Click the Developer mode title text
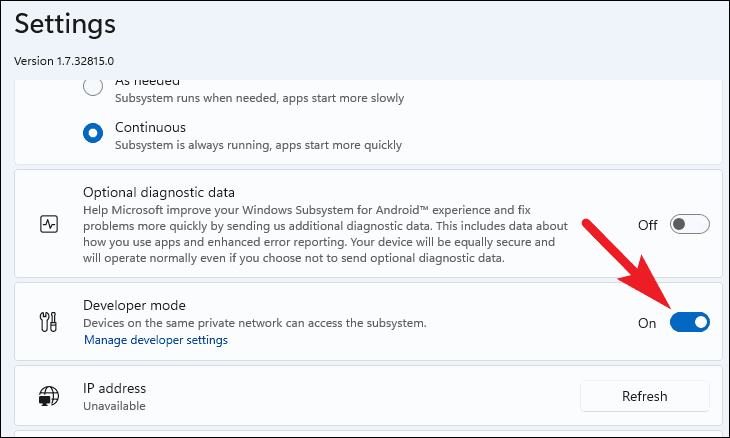Image resolution: width=730 pixels, height=438 pixels. (x=134, y=305)
